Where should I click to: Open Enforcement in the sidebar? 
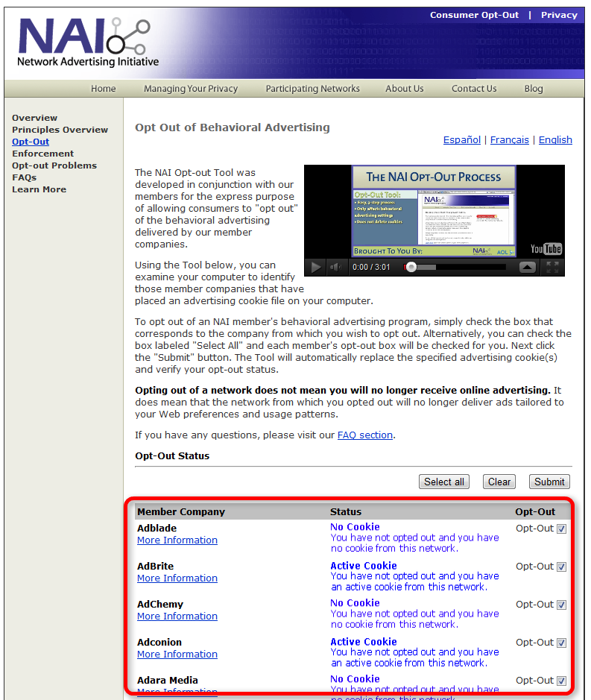(x=42, y=154)
